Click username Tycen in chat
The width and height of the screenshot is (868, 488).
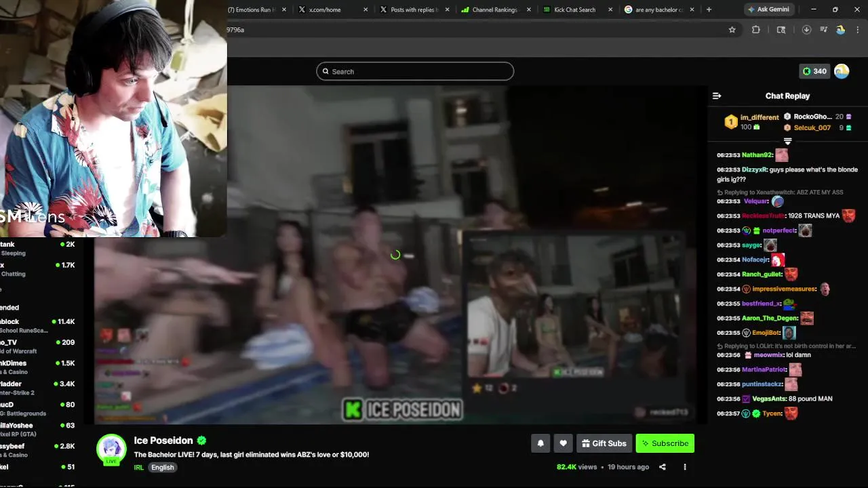772,414
